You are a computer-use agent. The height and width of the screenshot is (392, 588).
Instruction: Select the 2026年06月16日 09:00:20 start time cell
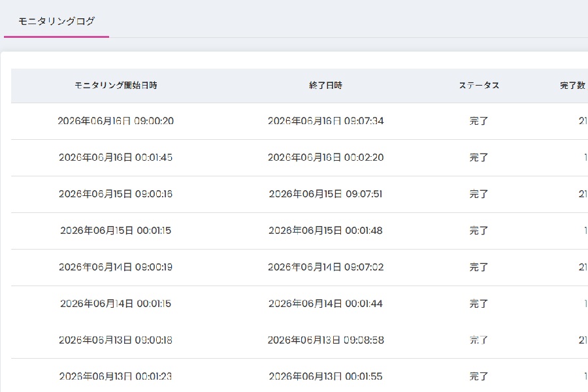point(116,121)
